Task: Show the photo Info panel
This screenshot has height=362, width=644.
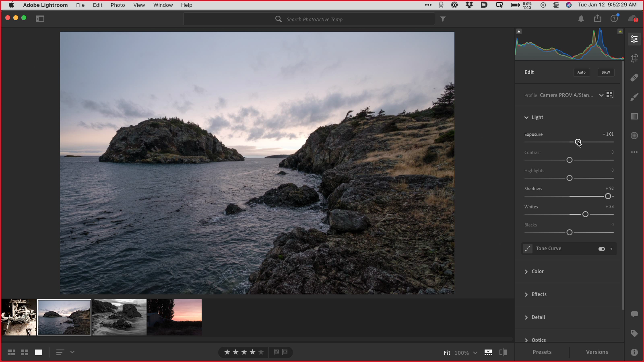Action: pos(634,352)
